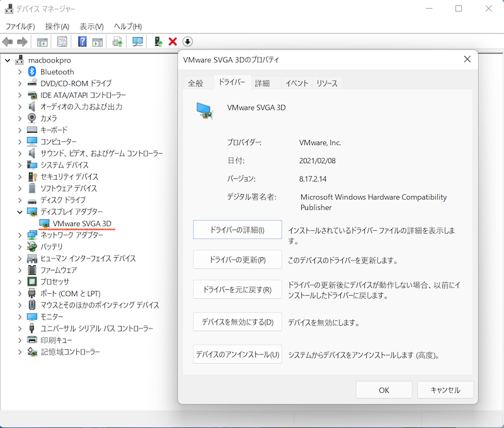This screenshot has width=504, height=428.
Task: Switch to the イベント tab
Action: click(296, 82)
